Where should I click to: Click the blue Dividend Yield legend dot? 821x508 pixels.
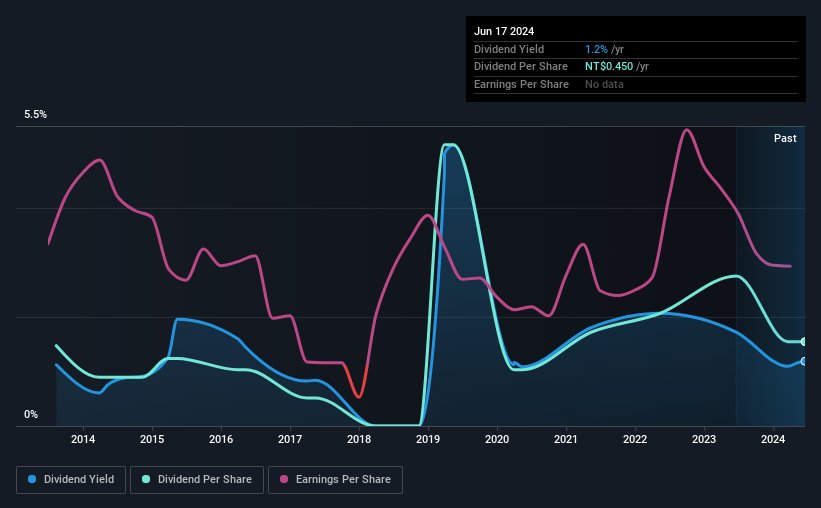point(32,479)
